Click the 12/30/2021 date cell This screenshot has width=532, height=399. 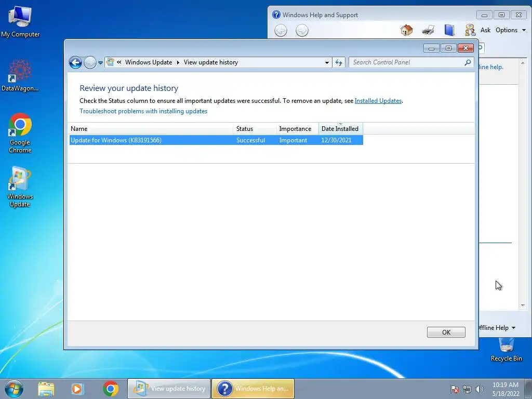click(x=336, y=140)
